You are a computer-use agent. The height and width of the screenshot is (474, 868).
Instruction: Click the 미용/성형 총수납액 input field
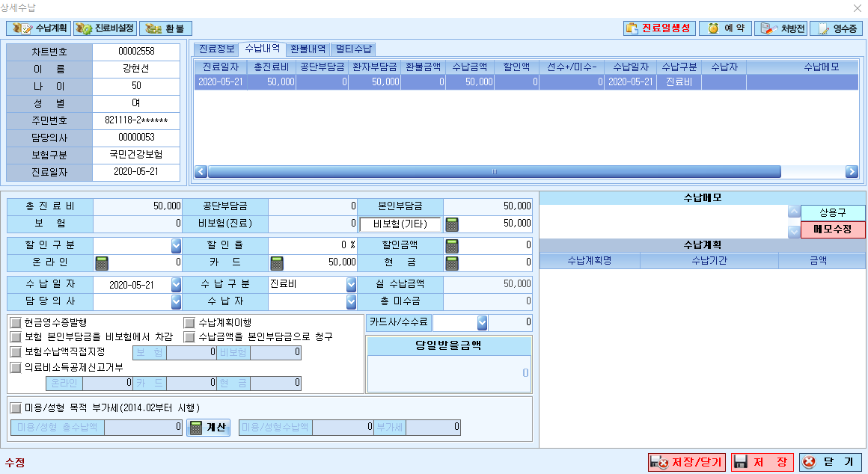144,427
